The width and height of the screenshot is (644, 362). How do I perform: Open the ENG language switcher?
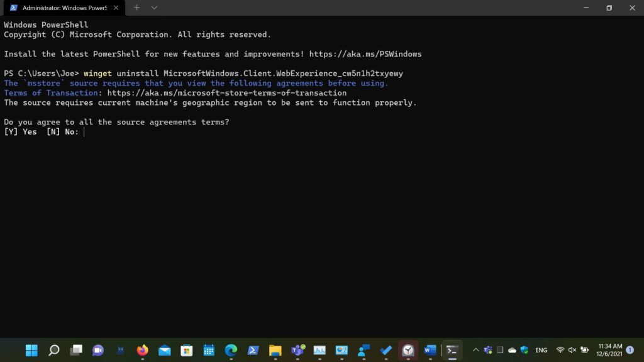tap(541, 350)
